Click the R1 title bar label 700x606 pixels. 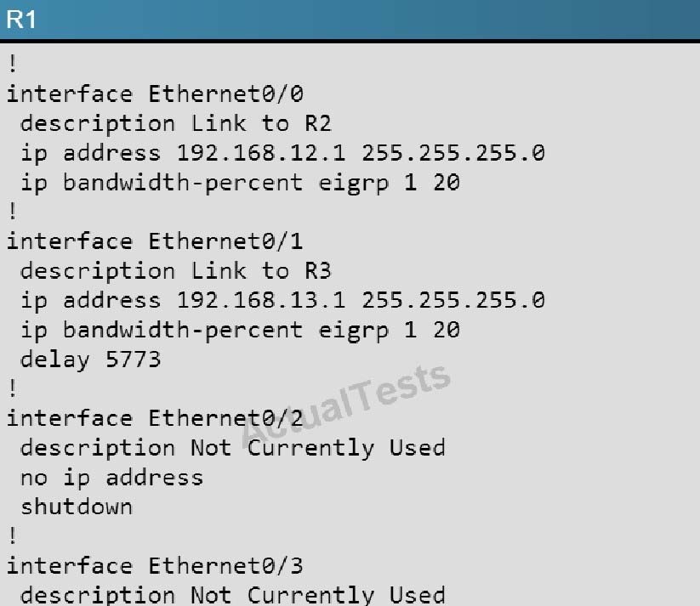pyautogui.click(x=20, y=20)
